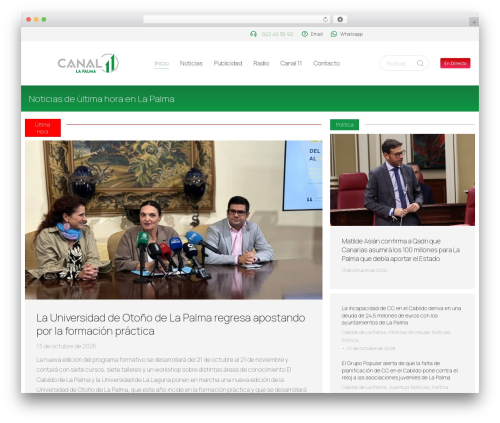Click the Whatsapp link text
The image size is (500, 423).
[351, 34]
